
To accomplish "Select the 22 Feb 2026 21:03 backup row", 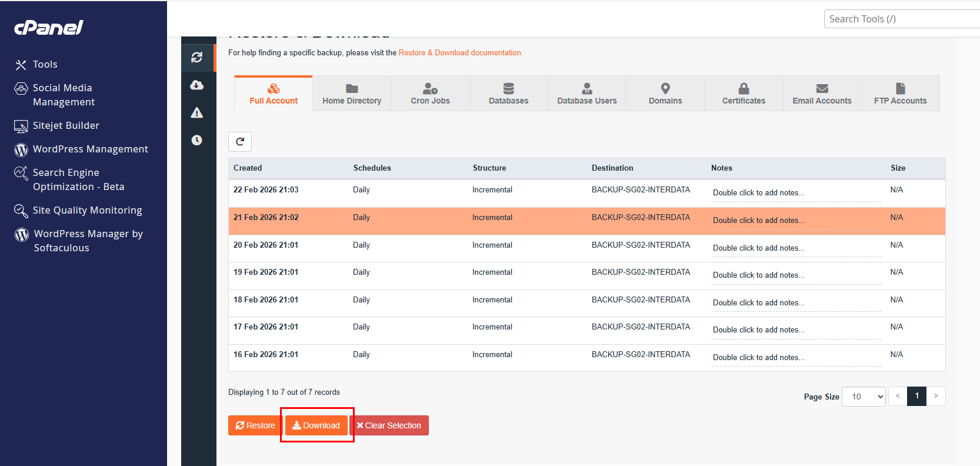I will coord(586,194).
